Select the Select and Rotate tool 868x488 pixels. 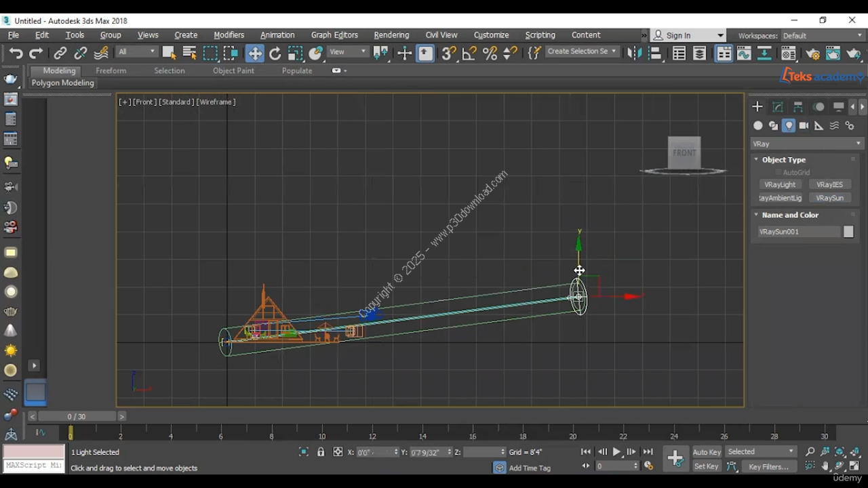tap(275, 54)
